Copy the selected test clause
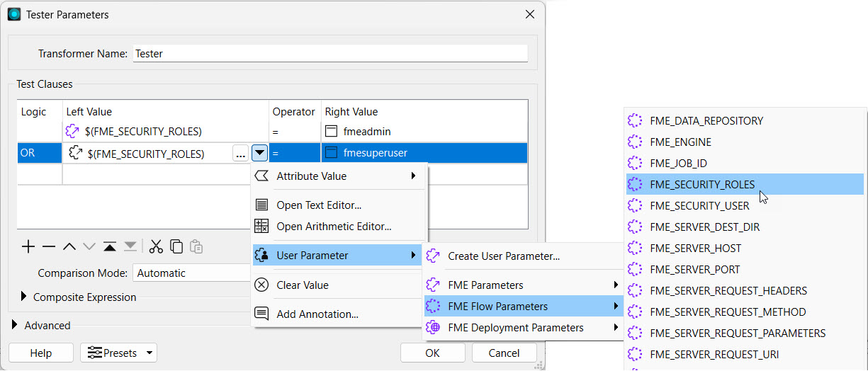The image size is (868, 371). click(x=176, y=246)
